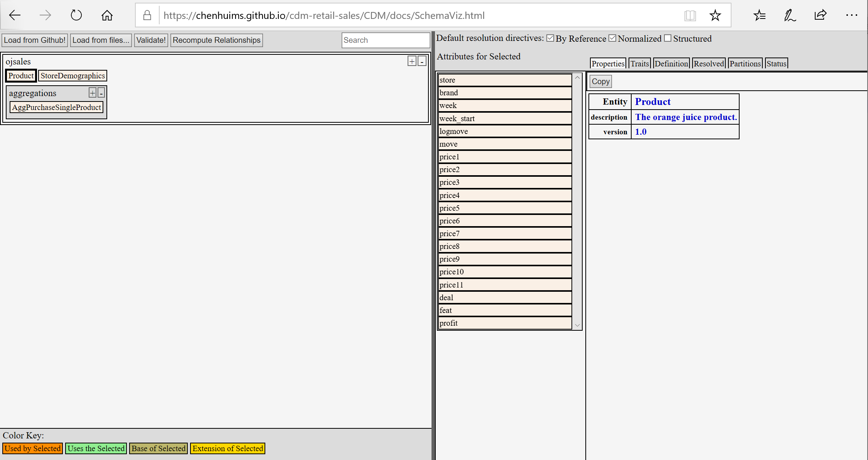The width and height of the screenshot is (868, 460).
Task: Expand aggregations folder using plus button
Action: click(x=93, y=93)
